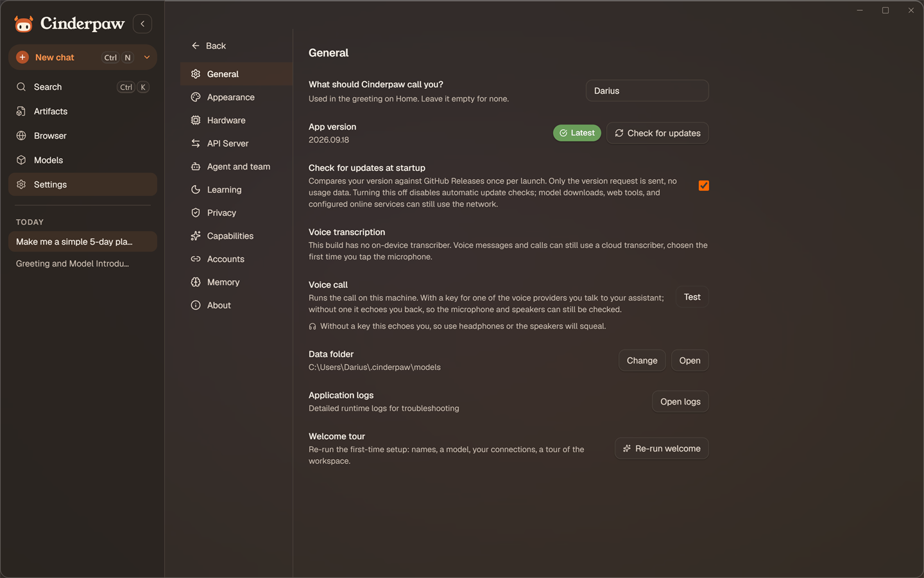Image resolution: width=924 pixels, height=578 pixels.
Task: Click Open for the data folder
Action: (x=690, y=360)
